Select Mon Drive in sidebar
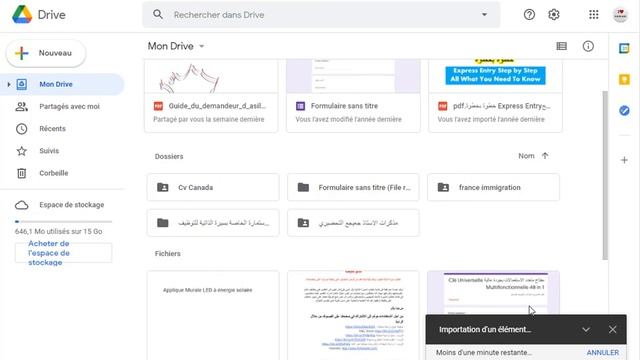The width and height of the screenshot is (640, 360). click(62, 84)
